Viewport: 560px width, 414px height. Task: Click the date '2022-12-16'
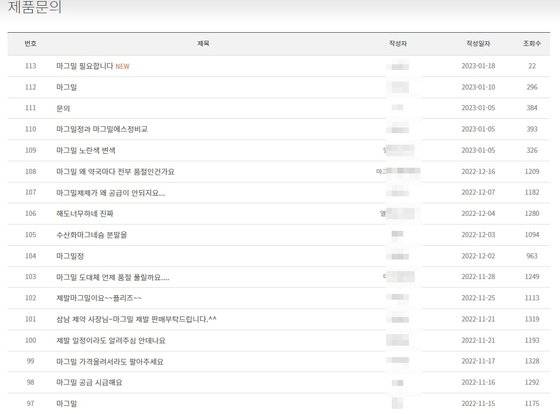(478, 172)
